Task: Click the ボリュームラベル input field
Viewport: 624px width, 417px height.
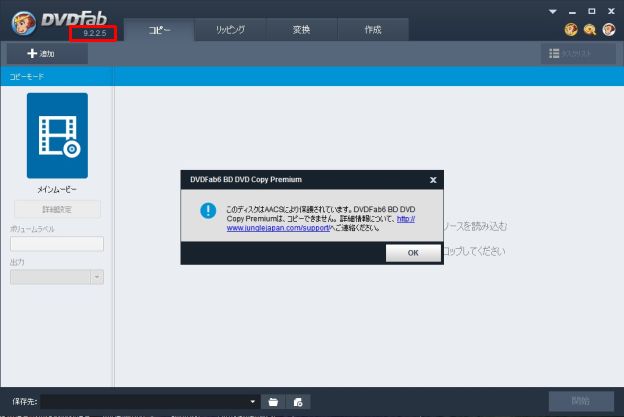Action: 57,244
